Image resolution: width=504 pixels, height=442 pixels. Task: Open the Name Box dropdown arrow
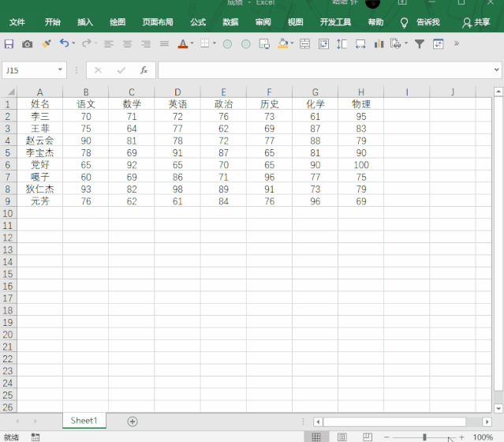click(x=60, y=69)
